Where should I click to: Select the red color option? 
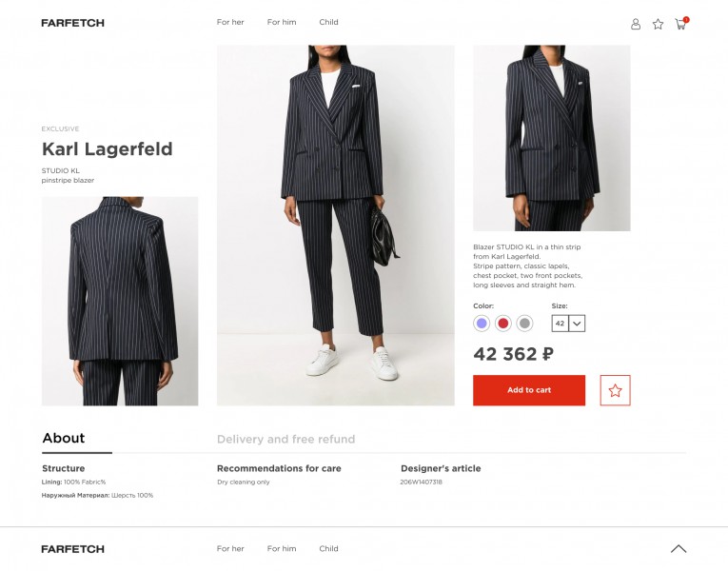503,324
